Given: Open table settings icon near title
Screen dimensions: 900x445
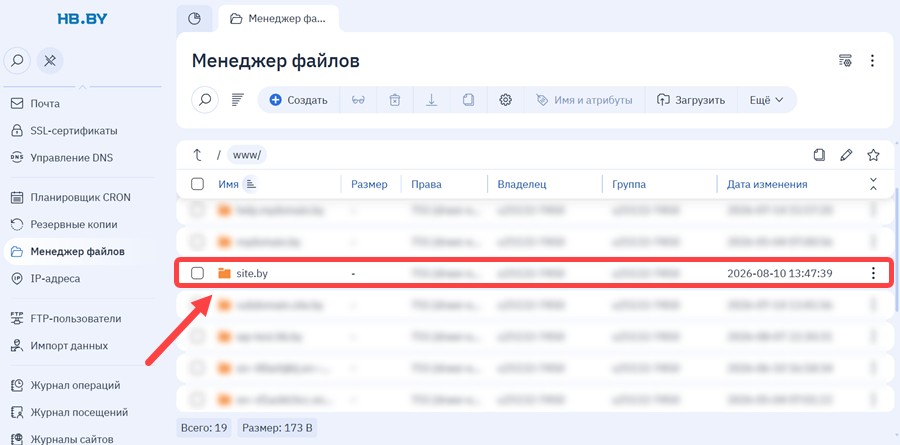Looking at the screenshot, I should 845,60.
